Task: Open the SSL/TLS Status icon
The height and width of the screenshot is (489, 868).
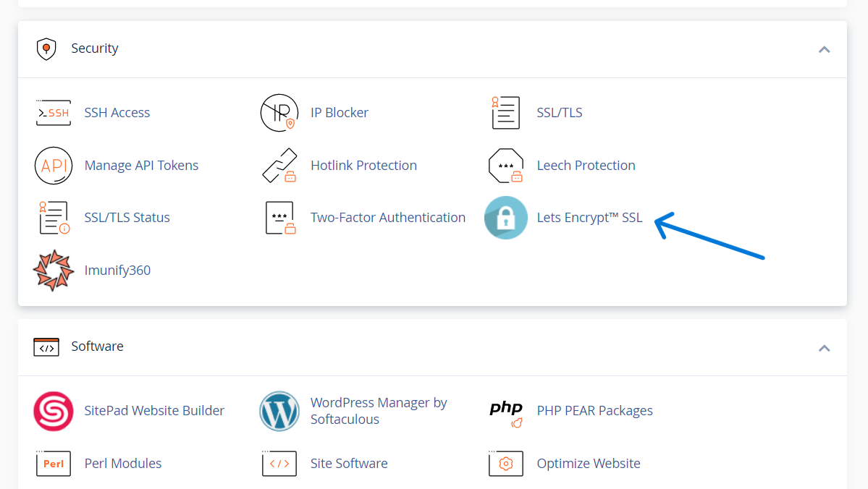Action: [54, 218]
